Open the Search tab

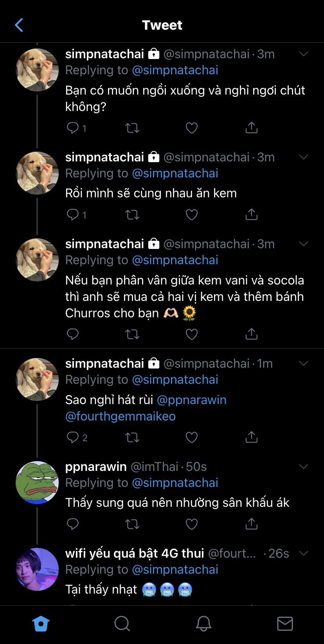[x=122, y=624]
